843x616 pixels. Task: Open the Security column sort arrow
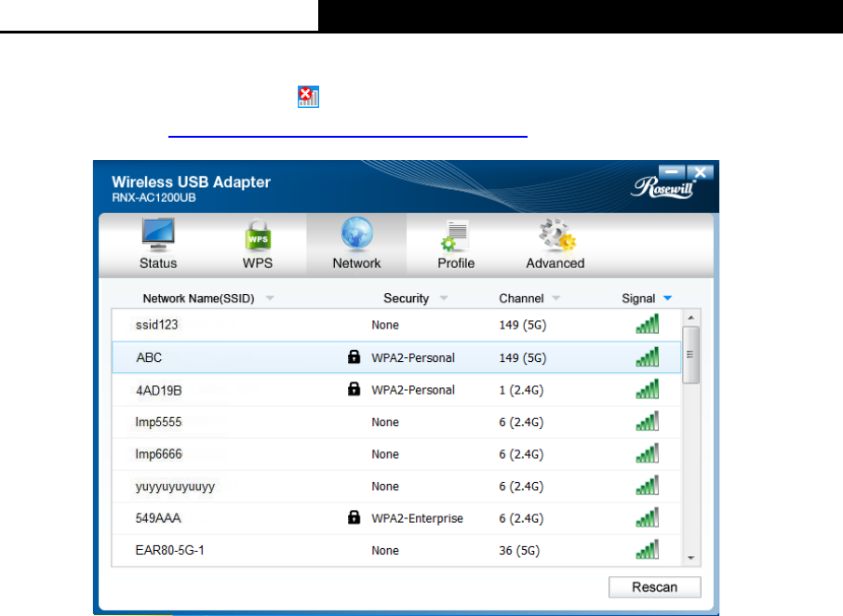[x=444, y=298]
